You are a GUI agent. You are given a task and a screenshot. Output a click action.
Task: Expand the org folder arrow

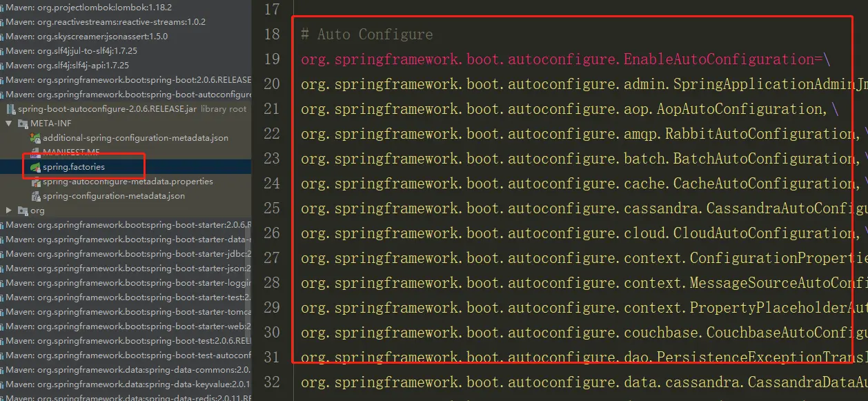point(8,211)
